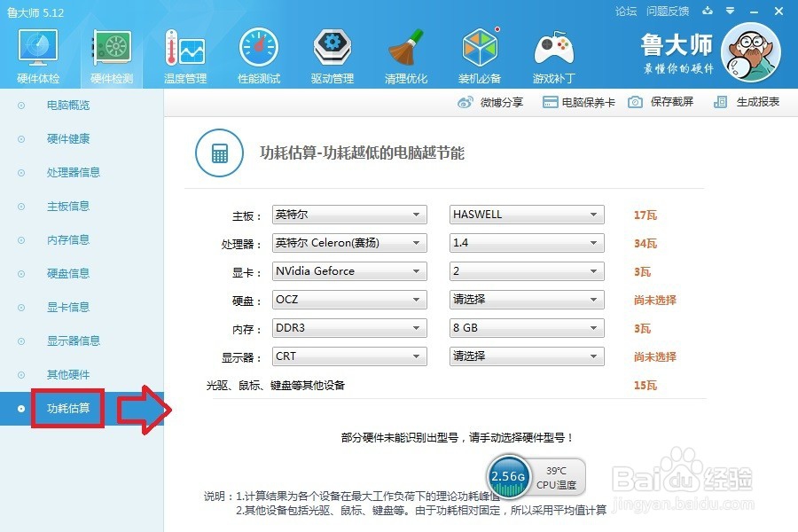The image size is (798, 532).
Task: Click 生成报表 report icon
Action: click(720, 102)
